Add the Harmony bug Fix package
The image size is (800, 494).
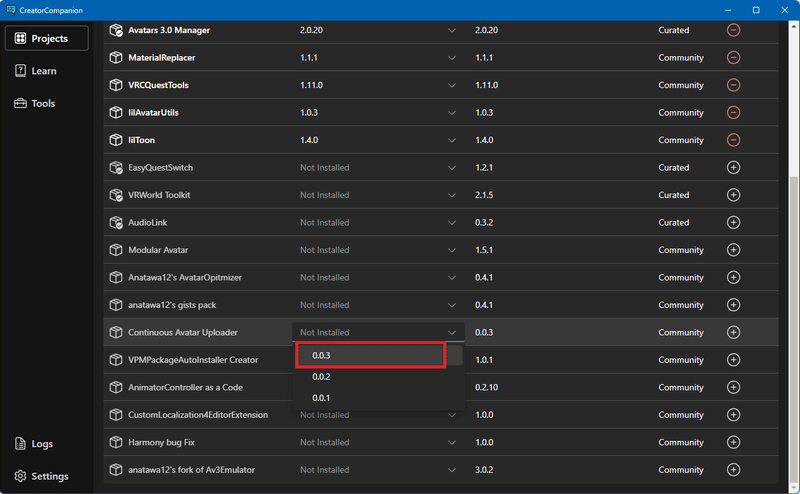click(x=733, y=442)
